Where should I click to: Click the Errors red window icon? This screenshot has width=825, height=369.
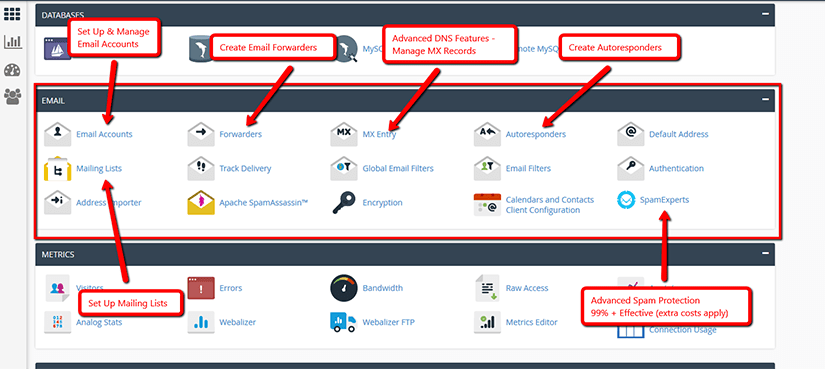tap(201, 288)
